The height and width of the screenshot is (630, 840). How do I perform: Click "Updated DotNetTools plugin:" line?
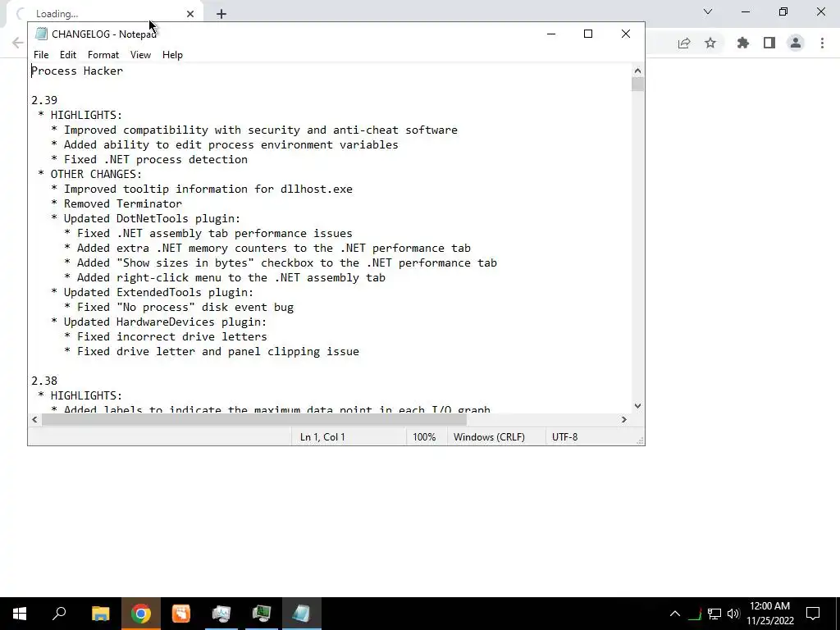click(152, 218)
